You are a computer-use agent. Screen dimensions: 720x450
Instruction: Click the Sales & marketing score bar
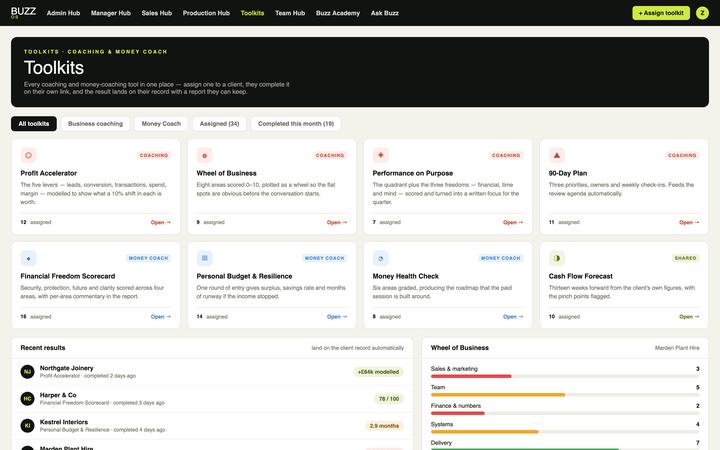[x=565, y=376]
